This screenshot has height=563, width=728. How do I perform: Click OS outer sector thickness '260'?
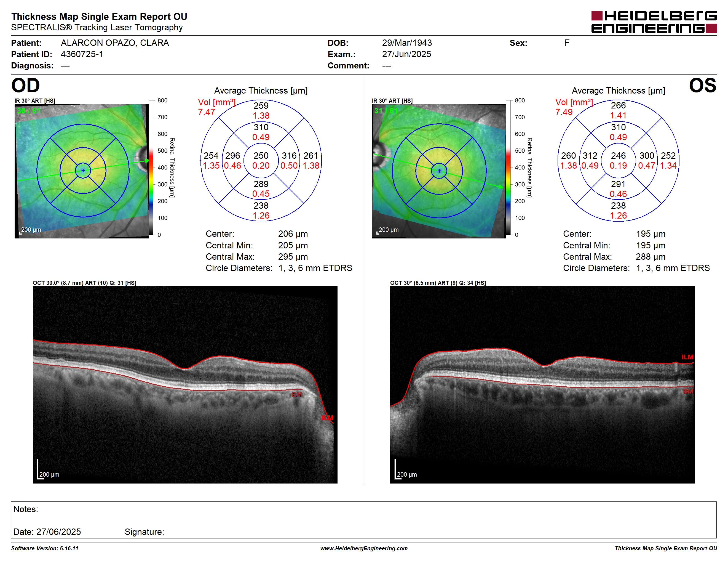tap(568, 156)
